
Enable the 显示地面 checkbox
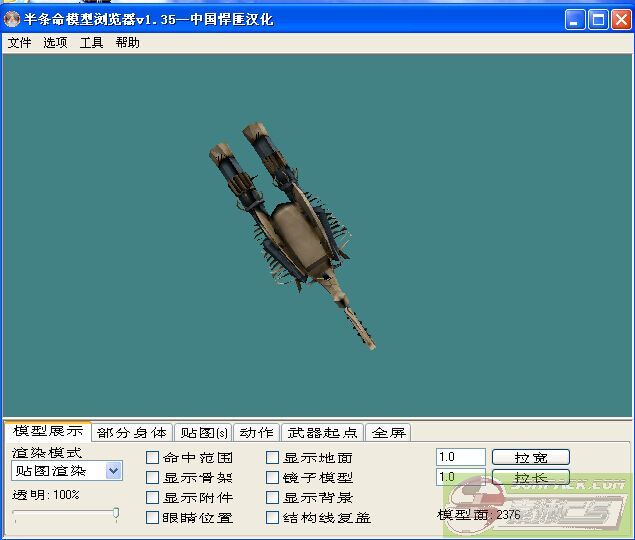point(273,458)
